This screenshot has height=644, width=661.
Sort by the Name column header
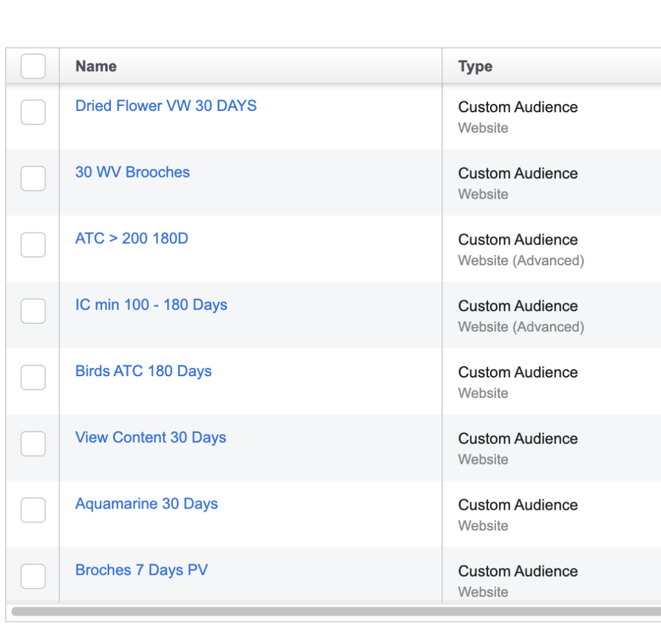96,66
